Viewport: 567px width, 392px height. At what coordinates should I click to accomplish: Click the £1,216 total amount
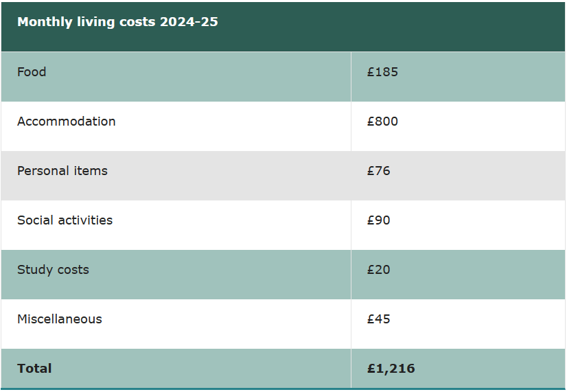(x=391, y=369)
